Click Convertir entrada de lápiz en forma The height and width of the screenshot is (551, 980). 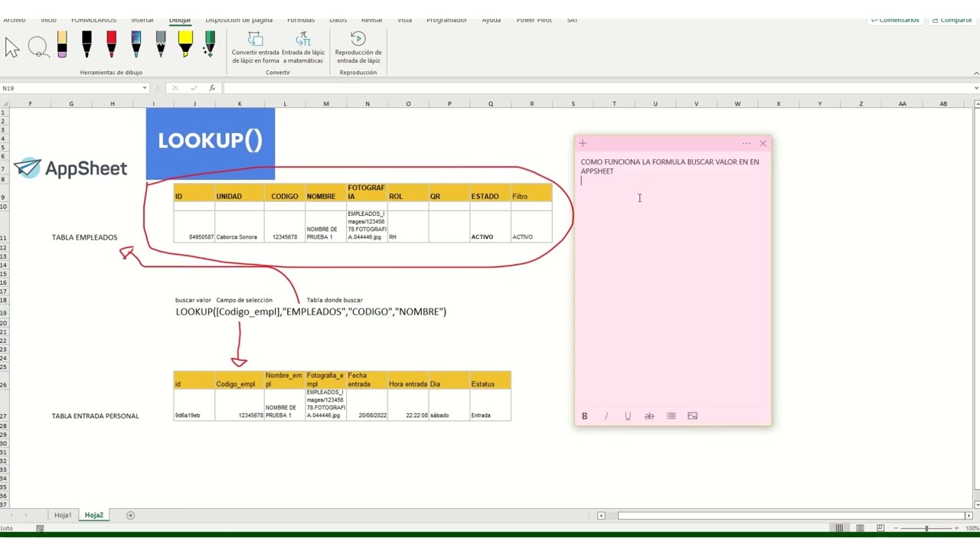256,47
